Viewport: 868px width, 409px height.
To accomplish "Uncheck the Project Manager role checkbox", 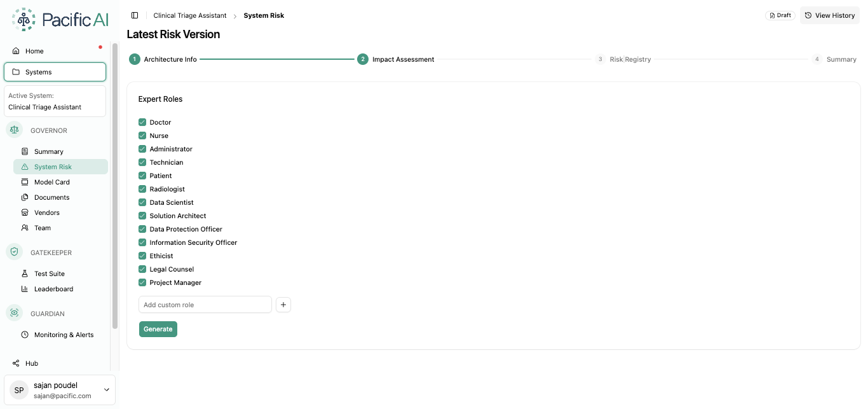I will (x=142, y=282).
